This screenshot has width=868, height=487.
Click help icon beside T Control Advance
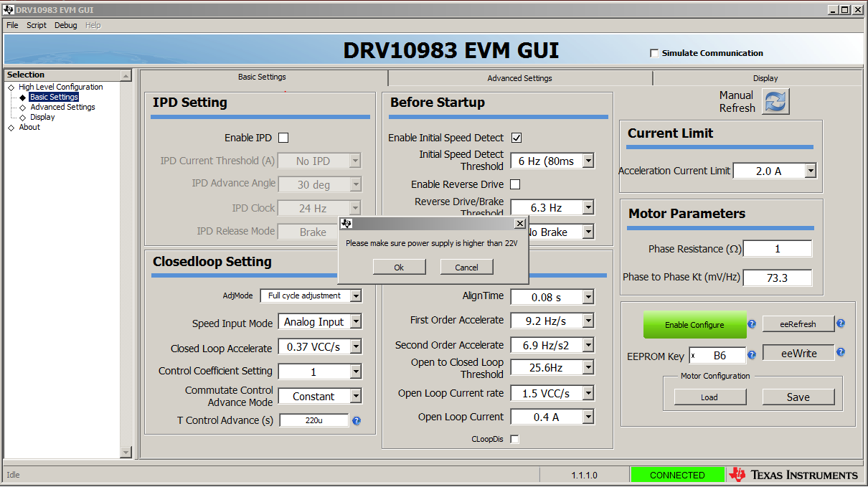357,420
